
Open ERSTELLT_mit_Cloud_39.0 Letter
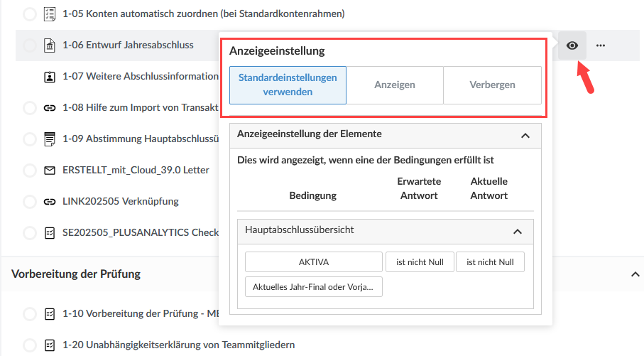(136, 171)
